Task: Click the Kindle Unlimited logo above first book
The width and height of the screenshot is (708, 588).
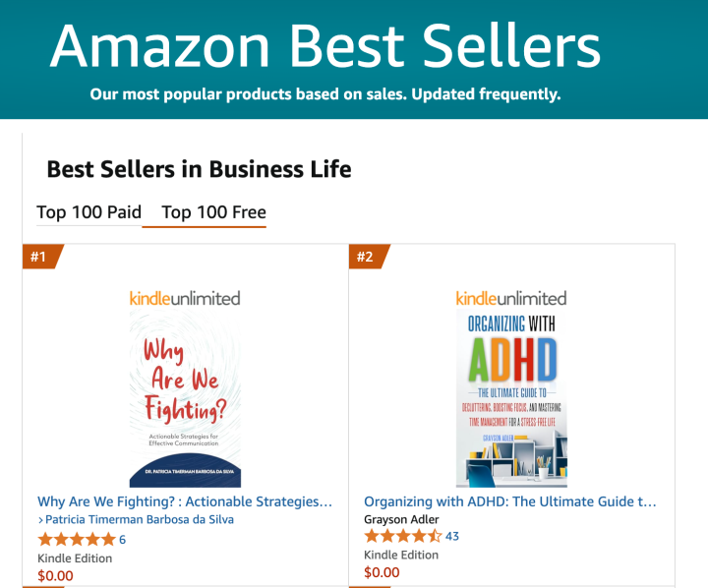Action: point(185,298)
